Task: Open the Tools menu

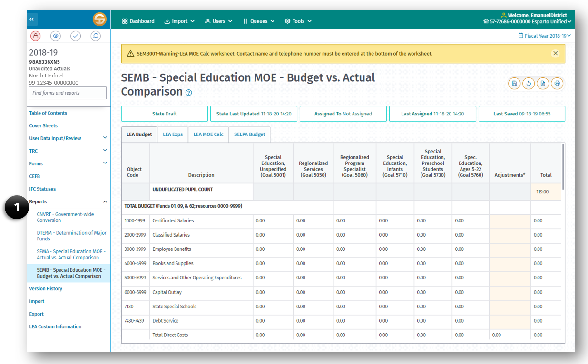Action: [298, 21]
